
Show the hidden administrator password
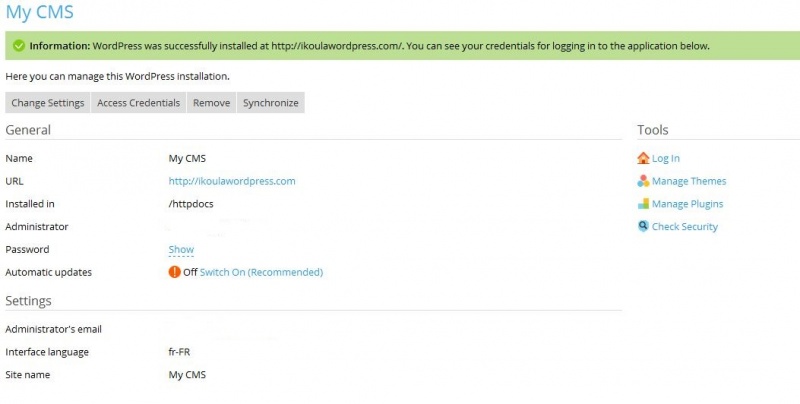181,250
